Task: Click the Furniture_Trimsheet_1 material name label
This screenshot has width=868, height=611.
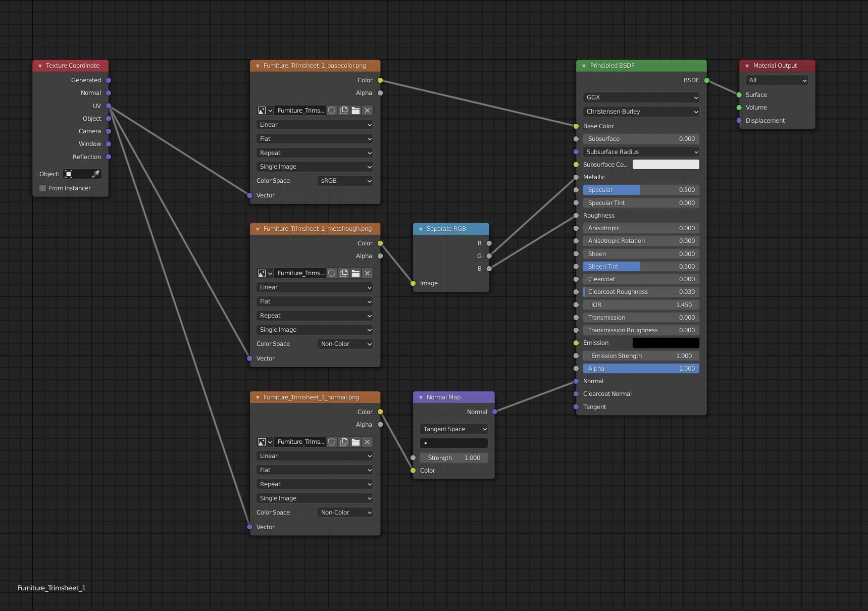Action: pyautogui.click(x=52, y=588)
